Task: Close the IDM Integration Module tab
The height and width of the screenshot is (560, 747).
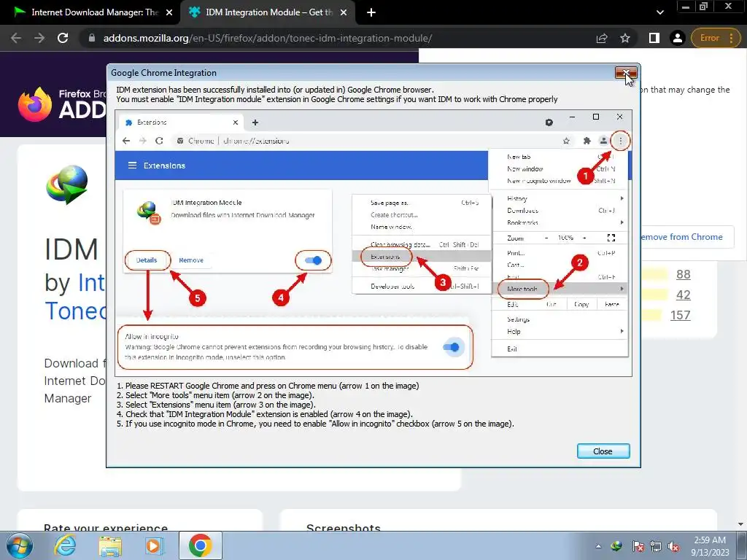Action: [x=344, y=13]
